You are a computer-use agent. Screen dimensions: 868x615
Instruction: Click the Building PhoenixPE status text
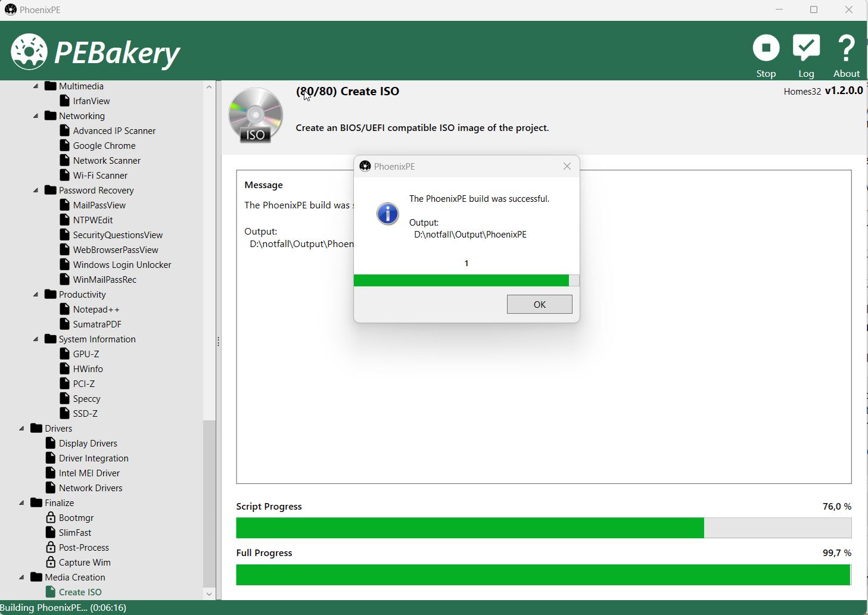63,608
